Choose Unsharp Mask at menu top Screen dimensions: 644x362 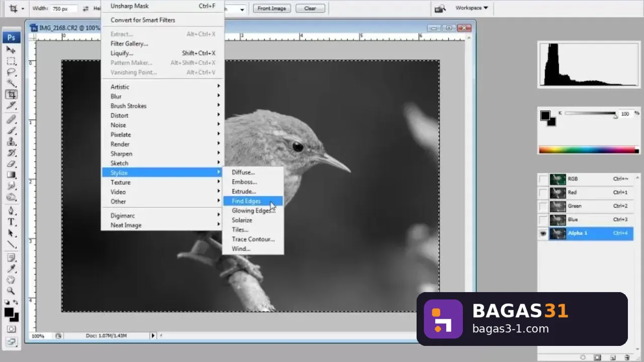(163, 6)
